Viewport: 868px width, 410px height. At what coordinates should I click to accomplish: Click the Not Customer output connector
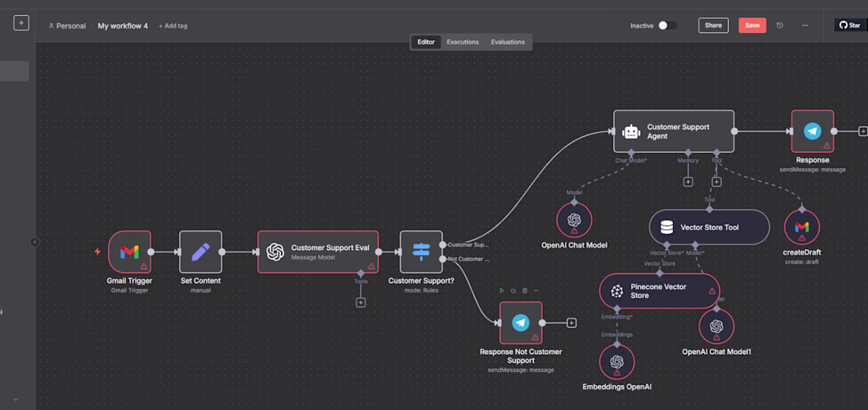(x=443, y=259)
